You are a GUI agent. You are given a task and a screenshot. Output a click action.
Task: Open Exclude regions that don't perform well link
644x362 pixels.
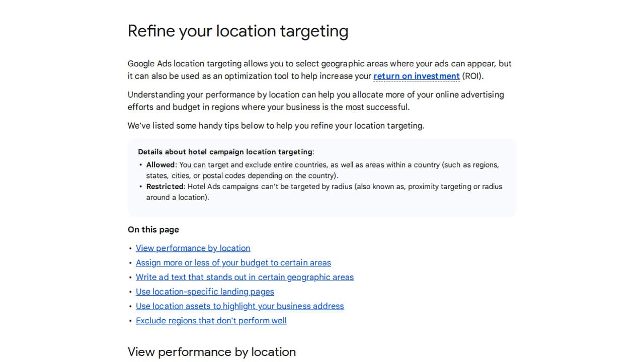coord(211,321)
